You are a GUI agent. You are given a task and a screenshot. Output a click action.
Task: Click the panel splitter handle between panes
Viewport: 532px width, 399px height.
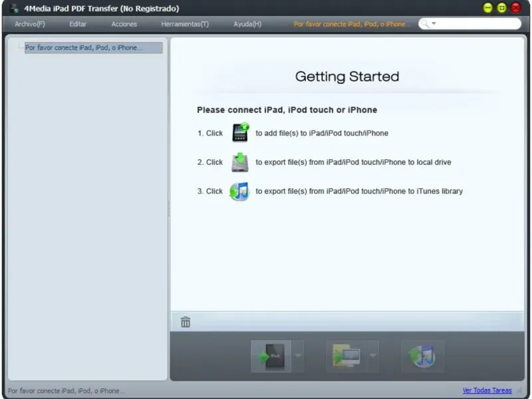click(x=169, y=209)
